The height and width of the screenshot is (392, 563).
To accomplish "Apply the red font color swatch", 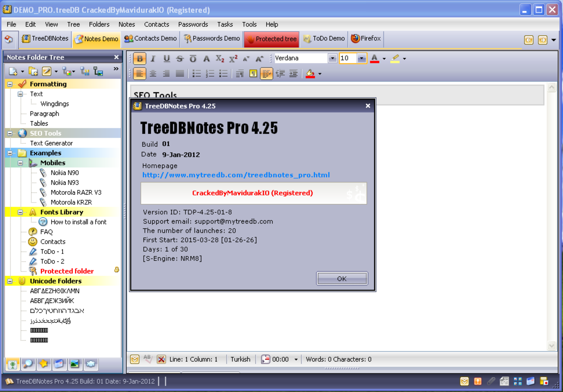I will pyautogui.click(x=374, y=59).
